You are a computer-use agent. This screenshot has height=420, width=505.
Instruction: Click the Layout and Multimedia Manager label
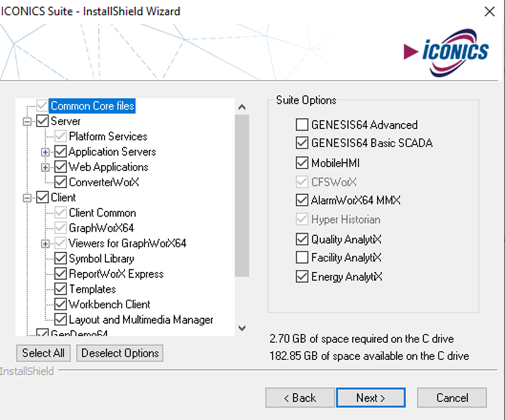[141, 319]
